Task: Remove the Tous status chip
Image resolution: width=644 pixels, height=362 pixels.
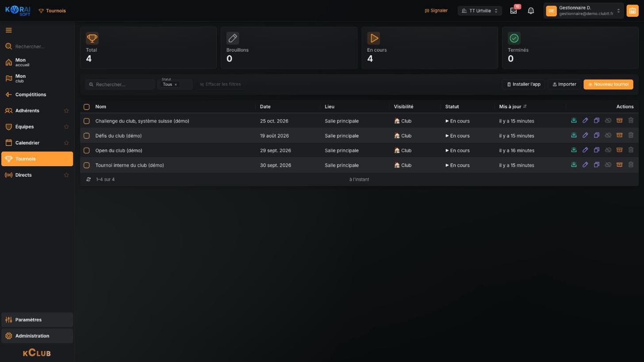Action: [x=176, y=84]
